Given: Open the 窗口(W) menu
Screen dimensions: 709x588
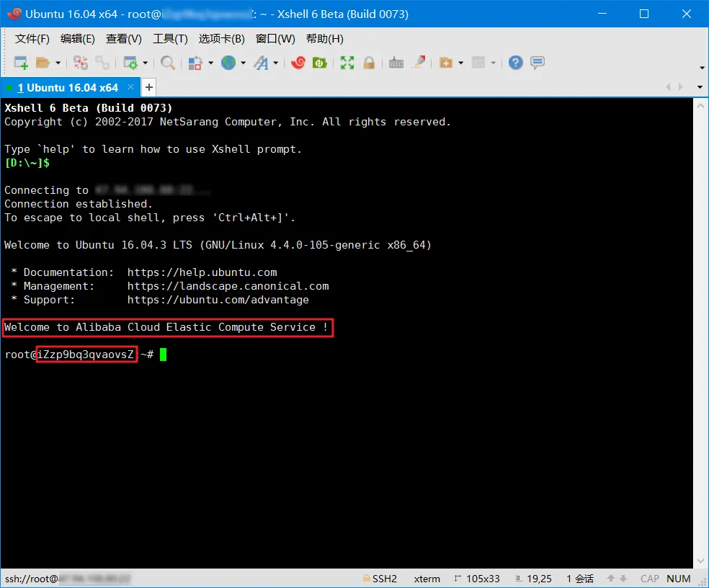Looking at the screenshot, I should tap(275, 39).
